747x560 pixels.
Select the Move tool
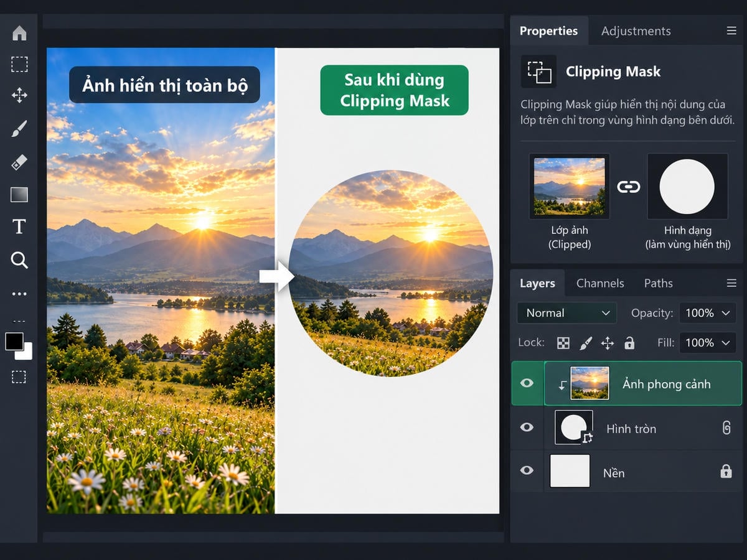pyautogui.click(x=19, y=95)
